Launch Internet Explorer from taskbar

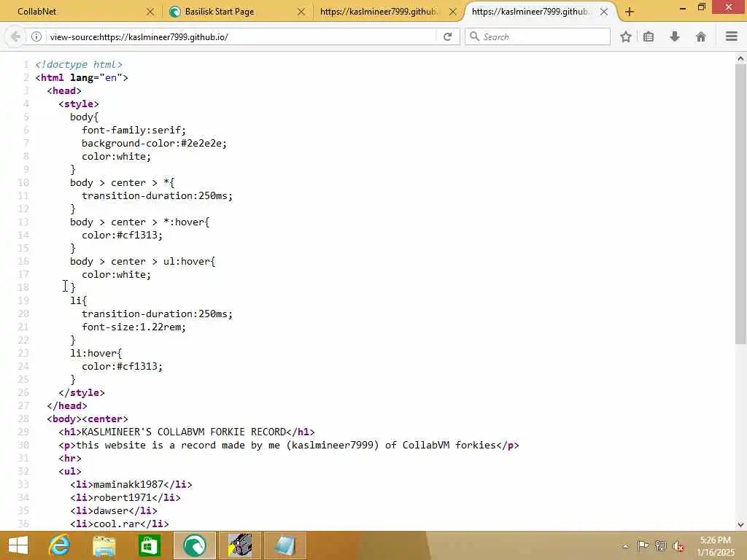click(x=59, y=545)
